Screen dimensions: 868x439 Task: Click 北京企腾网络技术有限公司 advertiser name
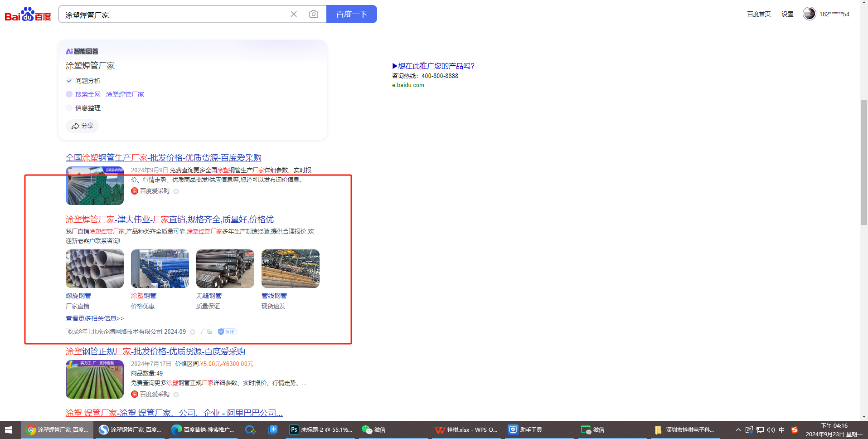(x=127, y=332)
